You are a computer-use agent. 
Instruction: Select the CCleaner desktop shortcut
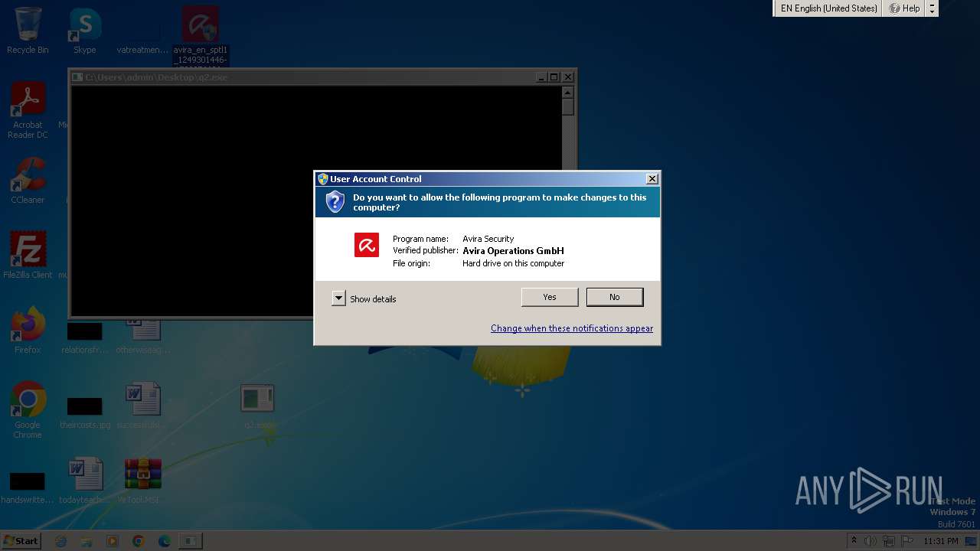(x=28, y=181)
